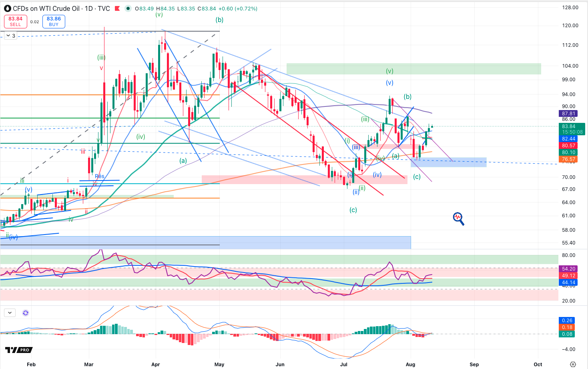This screenshot has width=588, height=369.
Task: Click the blue 0.26 MACD value label
Action: click(567, 321)
